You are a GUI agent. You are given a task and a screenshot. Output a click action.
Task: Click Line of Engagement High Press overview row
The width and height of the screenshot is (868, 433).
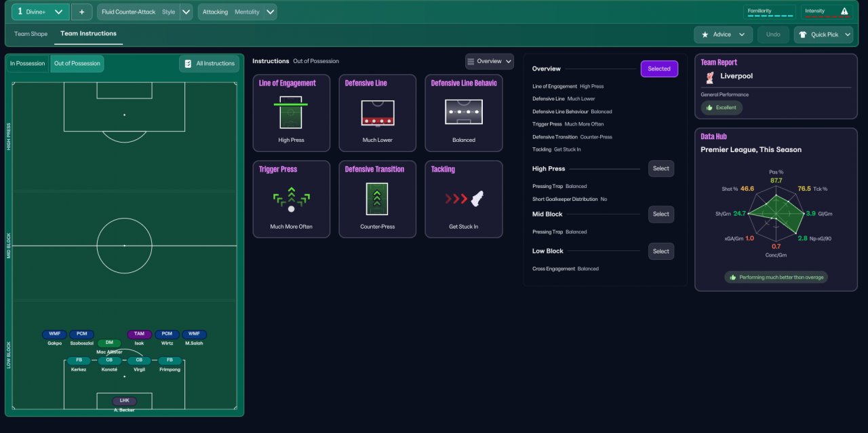(x=568, y=86)
